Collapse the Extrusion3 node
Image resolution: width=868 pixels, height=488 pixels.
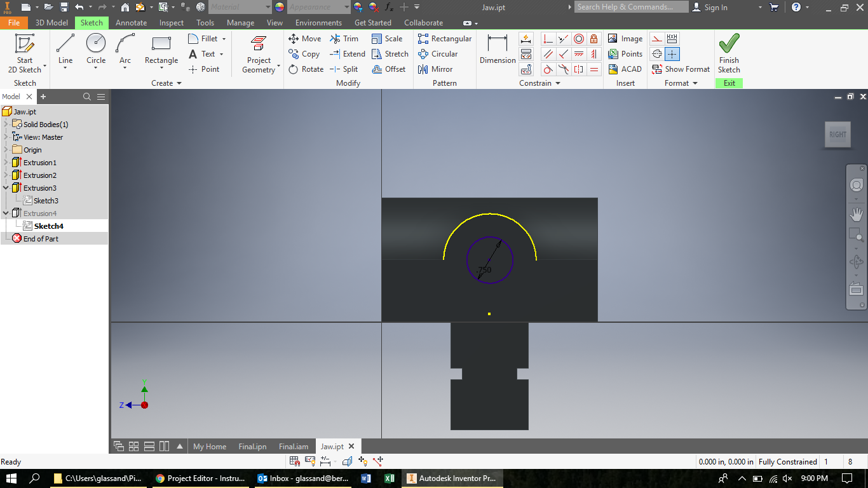[x=6, y=188]
